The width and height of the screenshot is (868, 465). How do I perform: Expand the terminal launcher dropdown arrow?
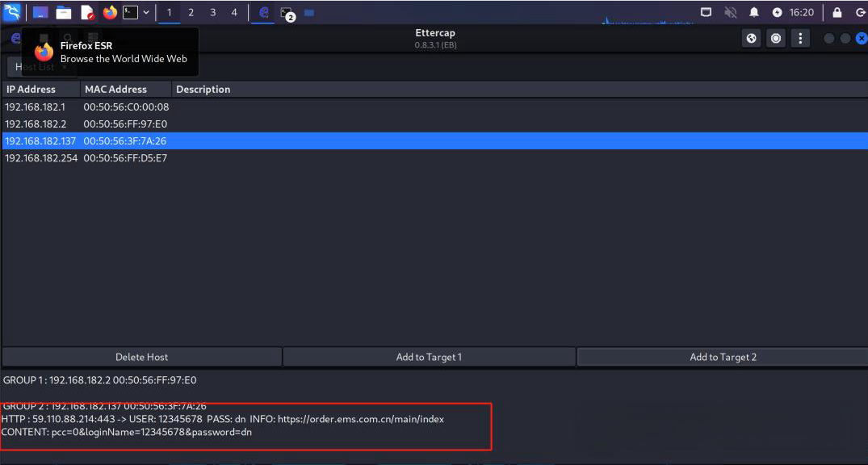click(x=145, y=12)
